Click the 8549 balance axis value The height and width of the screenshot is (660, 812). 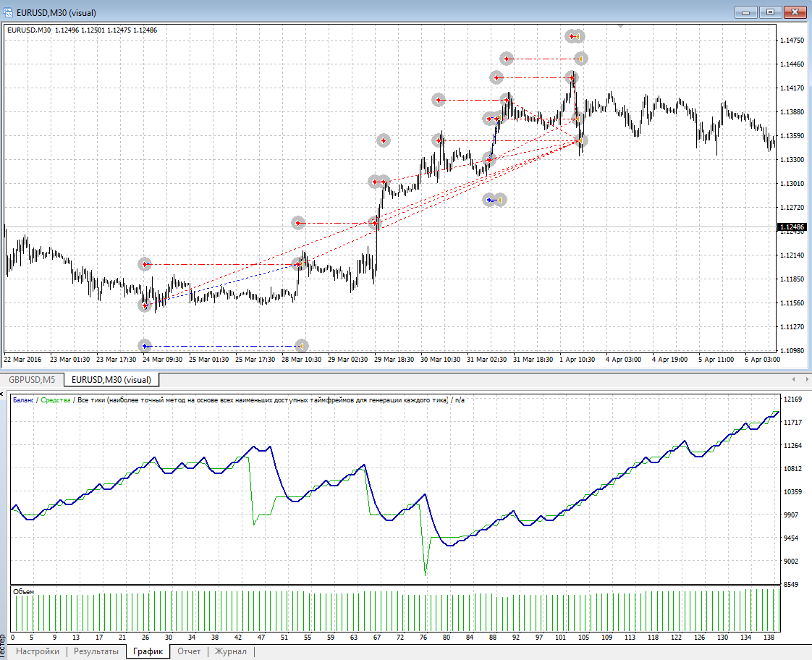pos(791,584)
